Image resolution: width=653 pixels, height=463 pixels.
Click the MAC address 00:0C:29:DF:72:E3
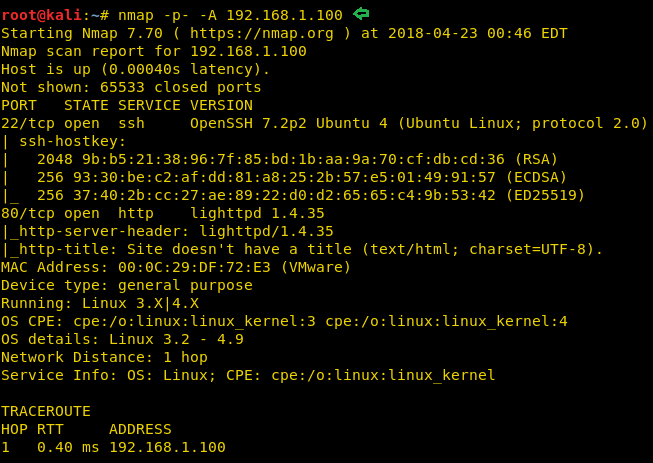(194, 267)
